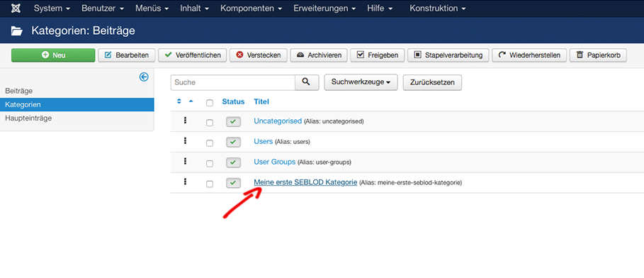The width and height of the screenshot is (644, 278).
Task: Open the Inhalt menu
Action: pyautogui.click(x=194, y=9)
